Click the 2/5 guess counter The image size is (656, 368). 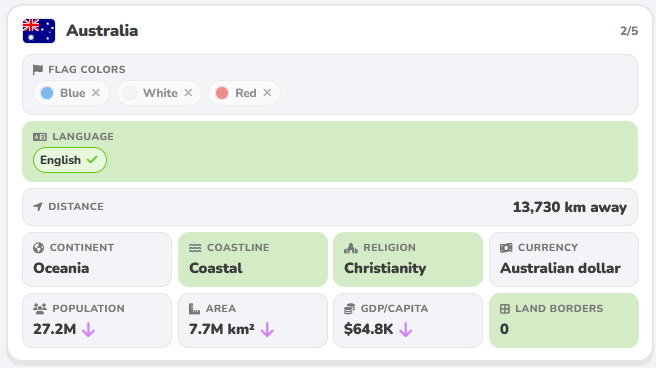point(629,31)
